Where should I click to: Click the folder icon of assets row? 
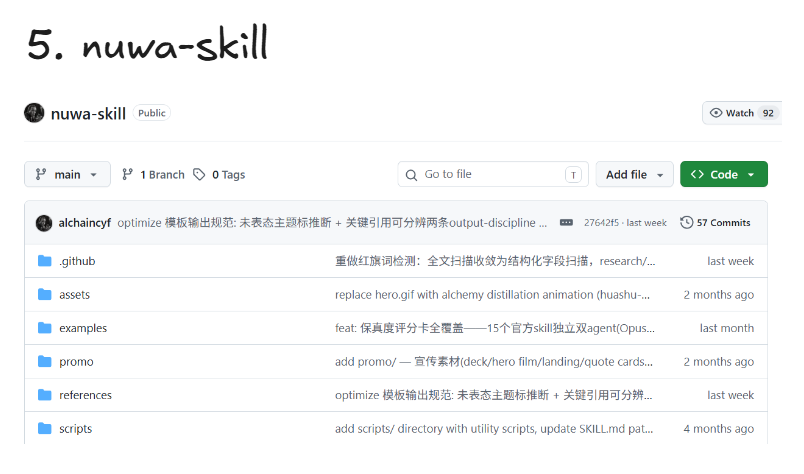(x=45, y=294)
